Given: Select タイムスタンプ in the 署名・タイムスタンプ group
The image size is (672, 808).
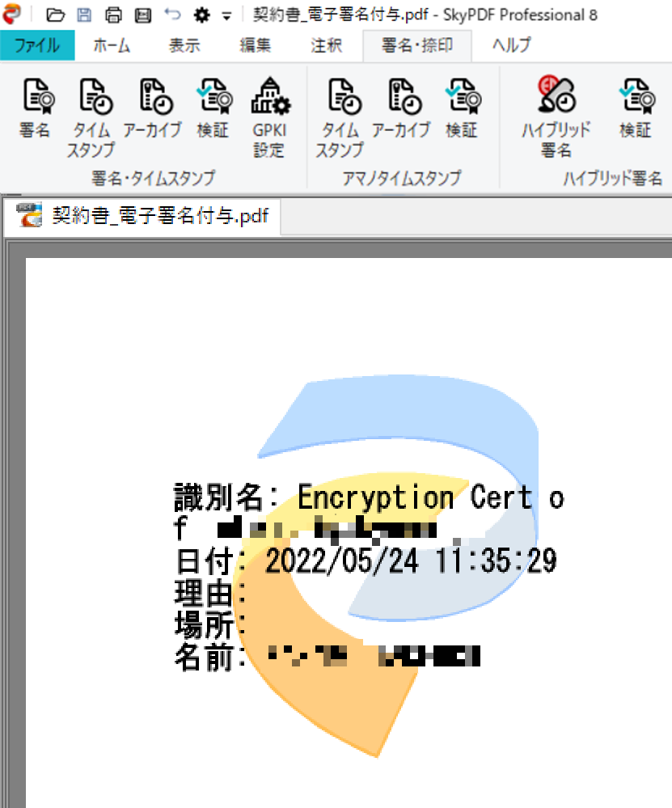Looking at the screenshot, I should click(x=91, y=117).
